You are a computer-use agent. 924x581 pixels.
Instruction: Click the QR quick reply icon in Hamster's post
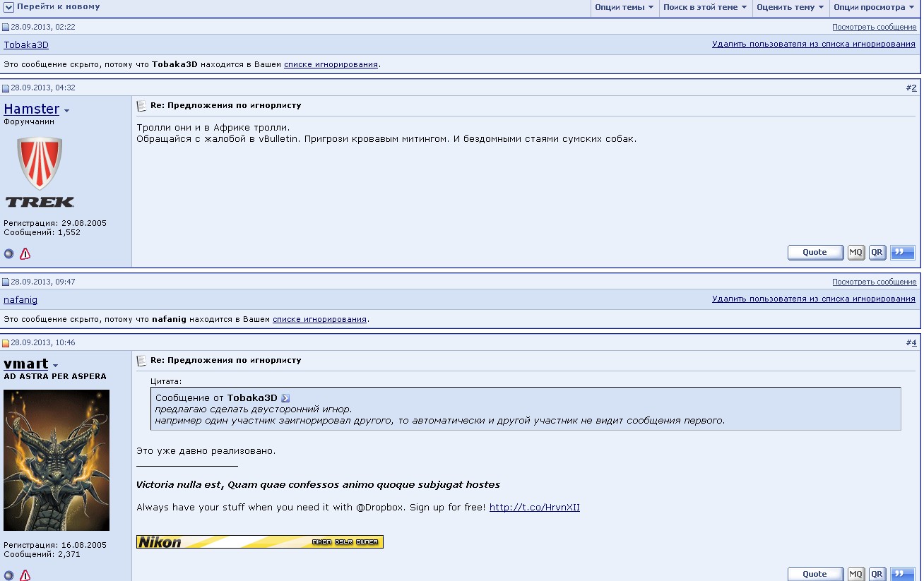pos(877,253)
